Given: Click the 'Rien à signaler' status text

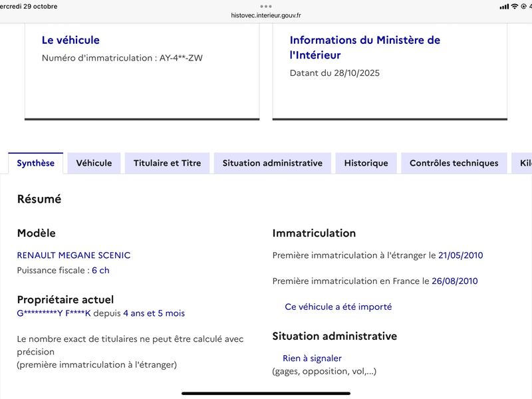Looking at the screenshot, I should click(x=312, y=358).
